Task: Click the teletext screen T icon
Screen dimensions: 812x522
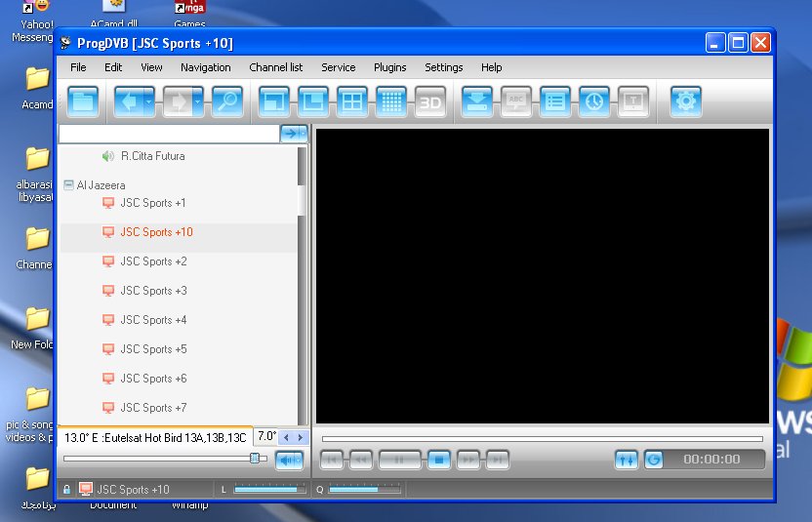Action: pyautogui.click(x=633, y=101)
